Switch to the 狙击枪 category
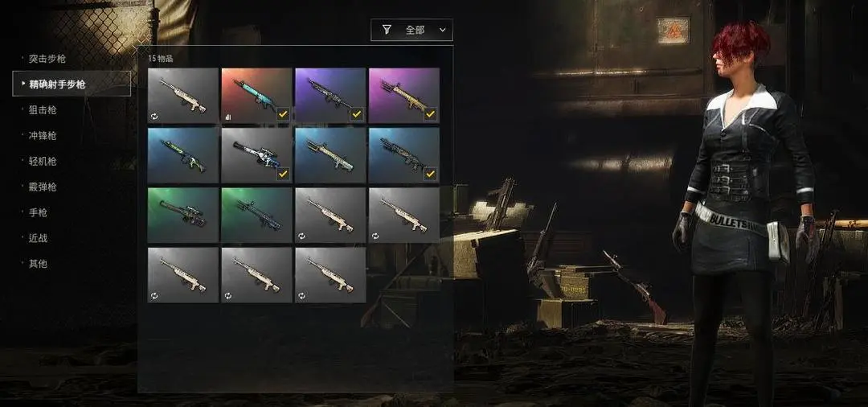Screen dimensions: 868x407 (x=43, y=109)
